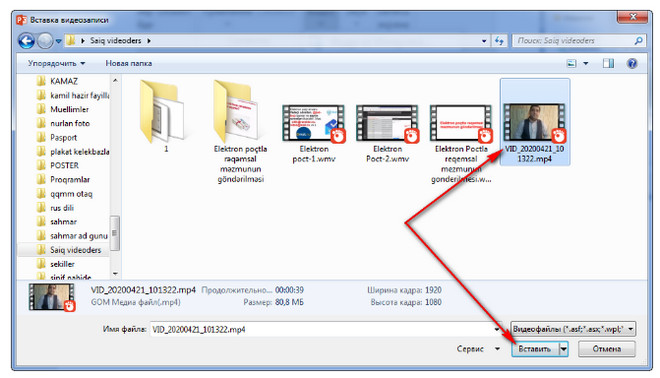Toggle the preview pane icon
Viewport: 660px width, 378px height.
608,64
